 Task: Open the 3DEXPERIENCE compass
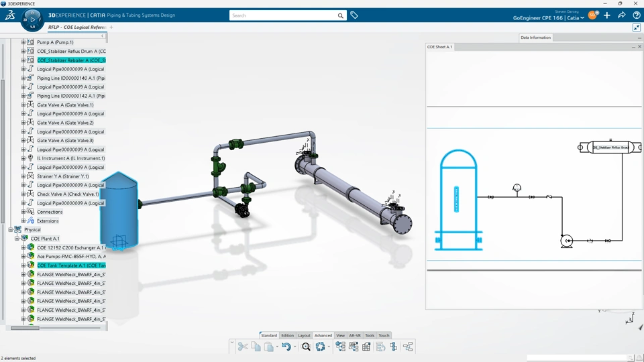point(32,19)
